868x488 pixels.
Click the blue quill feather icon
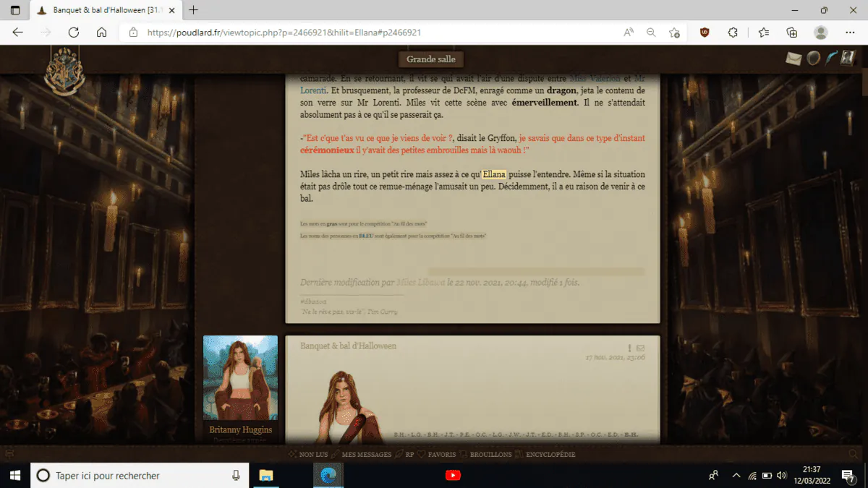[830, 59]
